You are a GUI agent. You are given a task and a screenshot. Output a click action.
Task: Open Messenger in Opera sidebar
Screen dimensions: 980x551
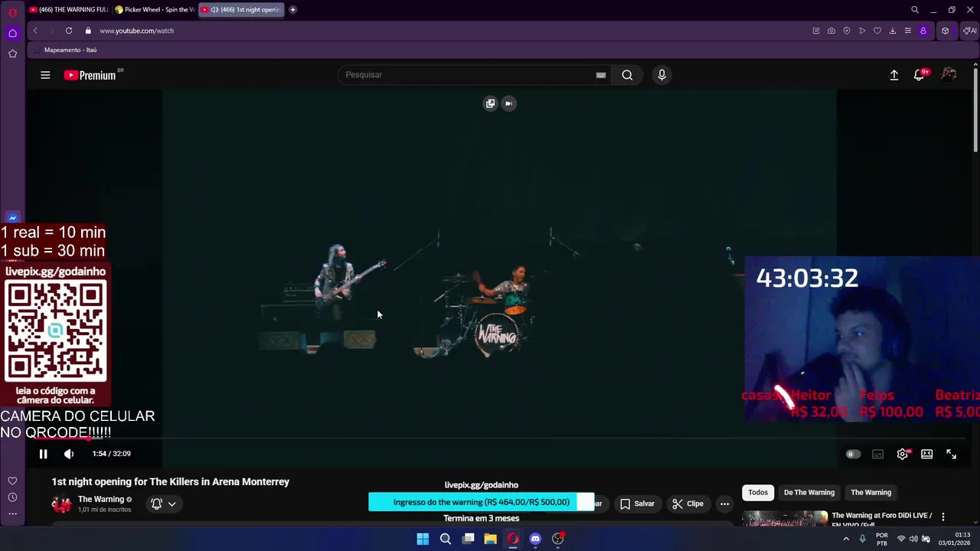tap(12, 218)
